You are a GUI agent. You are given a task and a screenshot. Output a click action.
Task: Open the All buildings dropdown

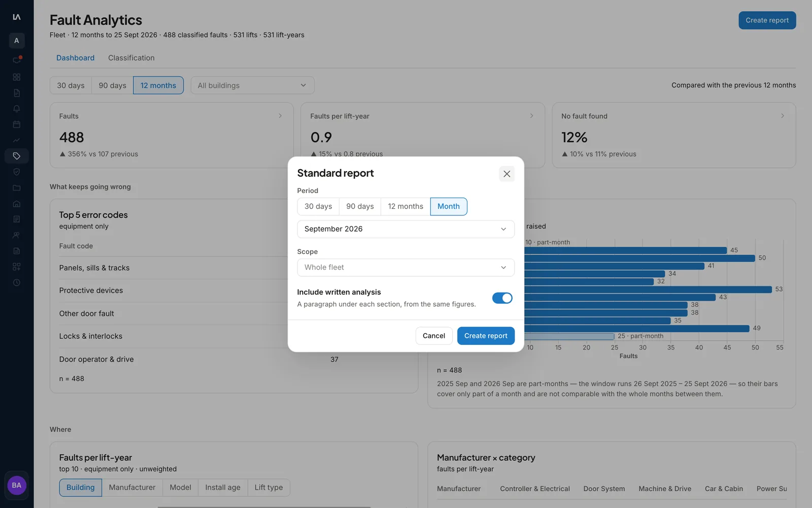[252, 85]
